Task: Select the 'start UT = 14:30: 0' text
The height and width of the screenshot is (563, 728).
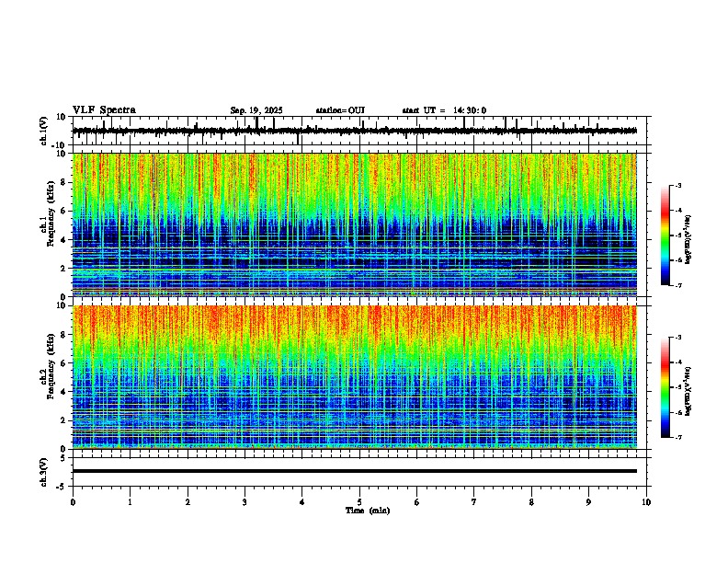Action: (444, 110)
